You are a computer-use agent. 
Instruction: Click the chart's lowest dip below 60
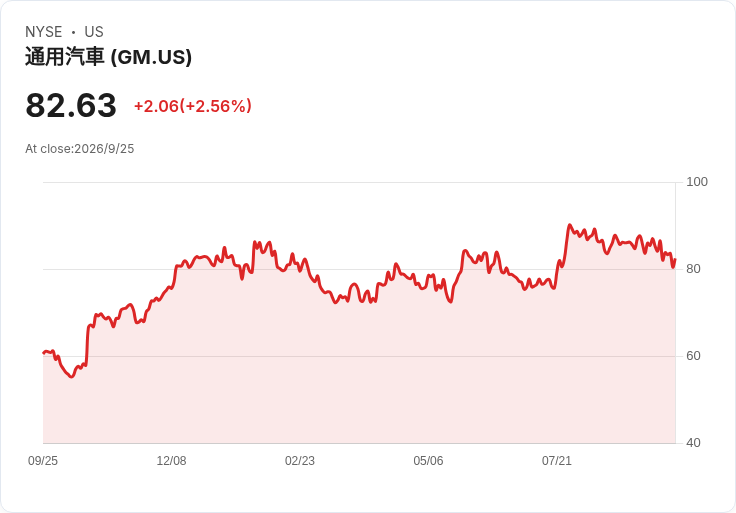click(x=71, y=376)
